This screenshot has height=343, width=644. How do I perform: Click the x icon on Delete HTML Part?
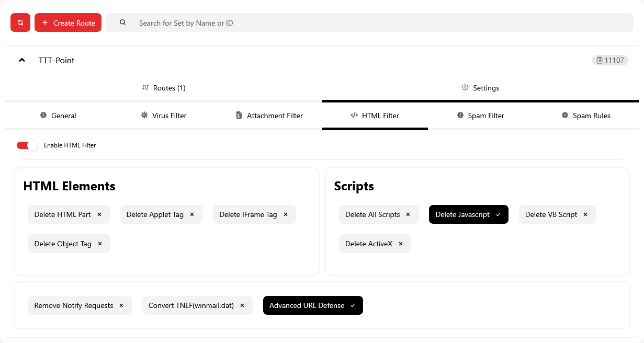tap(99, 214)
